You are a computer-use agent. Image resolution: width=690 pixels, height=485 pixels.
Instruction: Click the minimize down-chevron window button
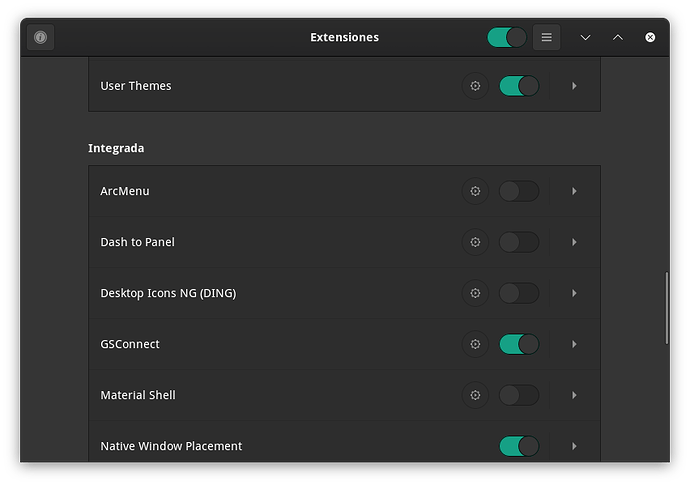point(586,38)
